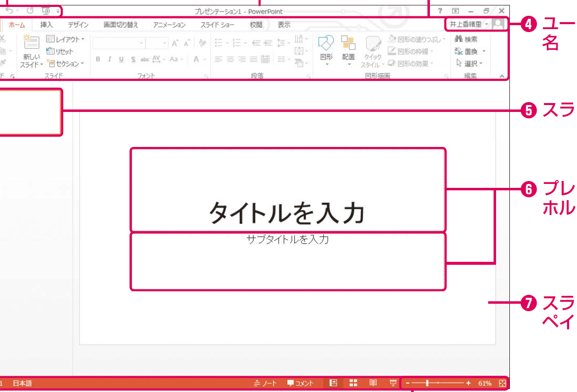
Task: Decrease font size with smaller A icon
Action: pyautogui.click(x=187, y=43)
